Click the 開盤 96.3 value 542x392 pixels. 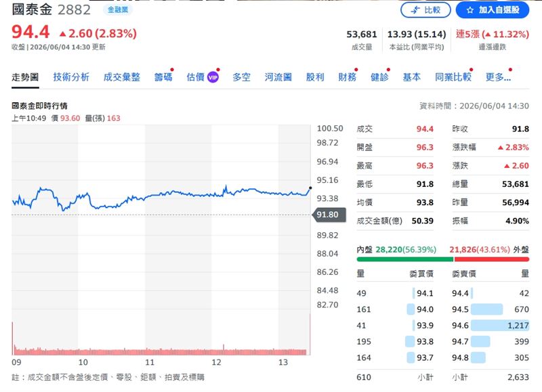(x=425, y=147)
